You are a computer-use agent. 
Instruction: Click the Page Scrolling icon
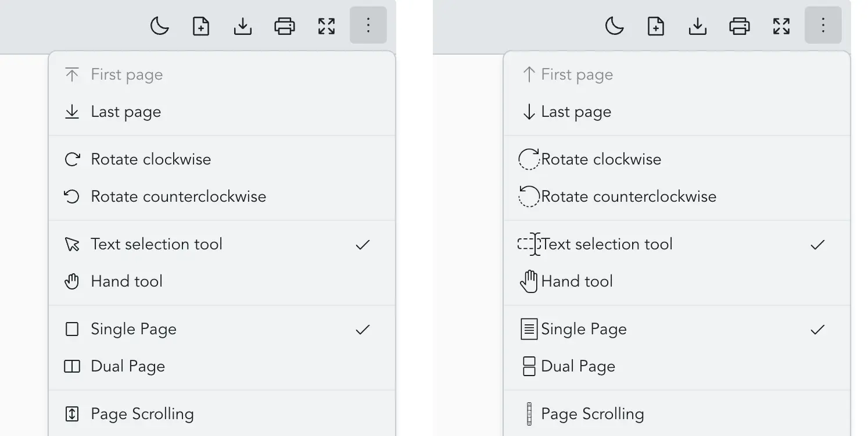click(x=71, y=413)
